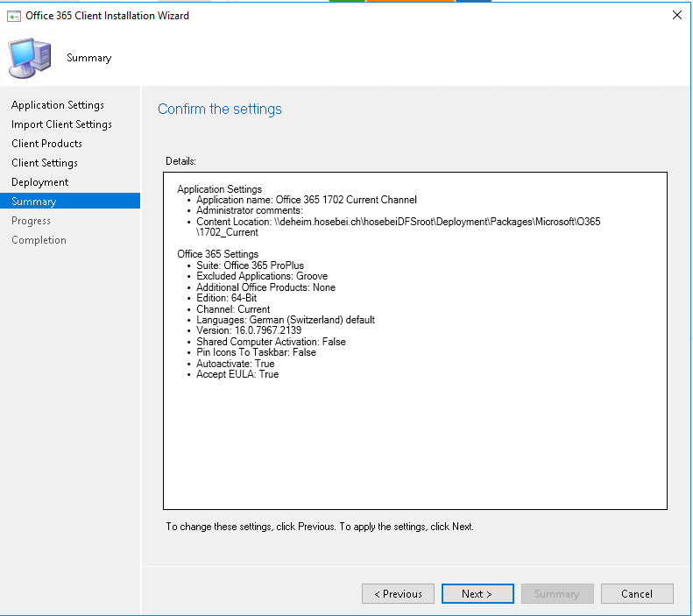Select the highlighted Summary step
This screenshot has height=616, width=693.
click(x=70, y=201)
